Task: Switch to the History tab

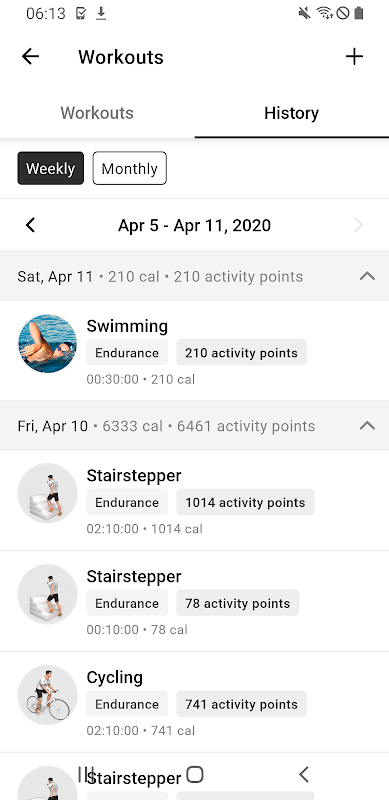Action: [291, 113]
